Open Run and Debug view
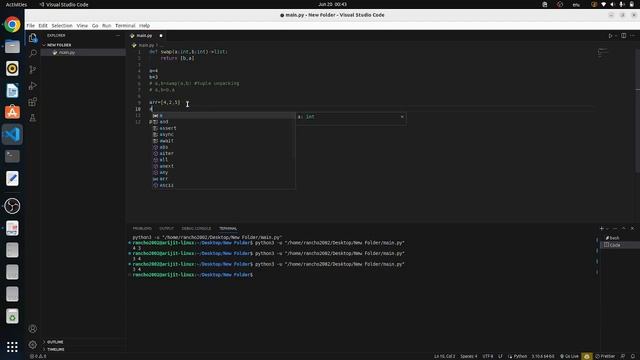 tap(33, 86)
